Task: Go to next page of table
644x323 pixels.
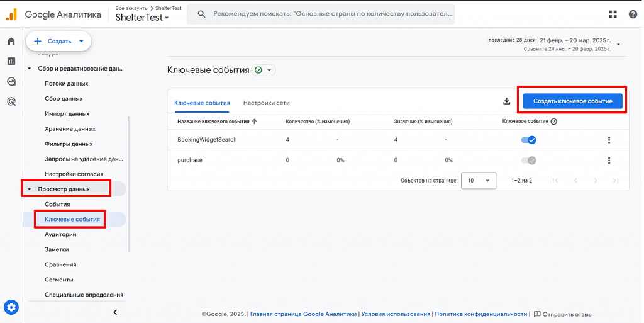Action: [x=596, y=181]
